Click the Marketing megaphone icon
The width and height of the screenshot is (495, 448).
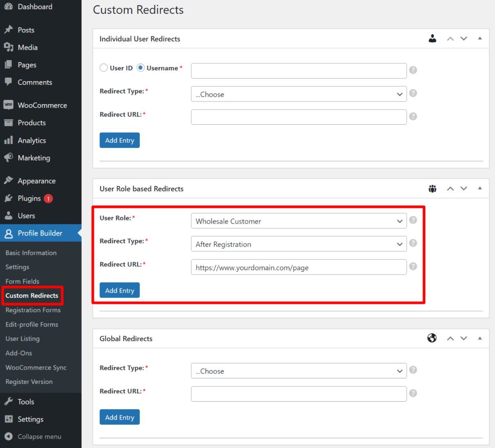pyautogui.click(x=8, y=158)
